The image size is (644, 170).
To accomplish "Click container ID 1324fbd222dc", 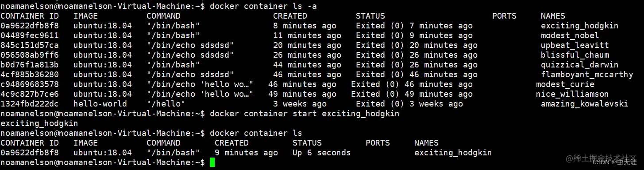I will [29, 104].
